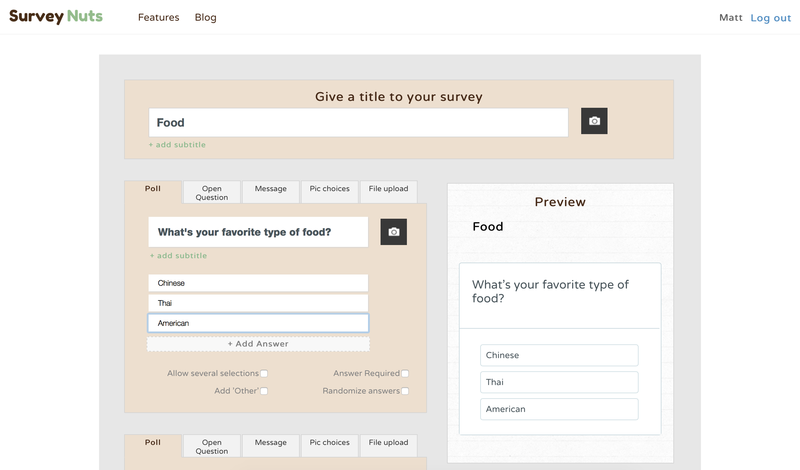Screen dimensions: 800x470
Task: Switch to Open Question tab in first question
Action: (212, 193)
